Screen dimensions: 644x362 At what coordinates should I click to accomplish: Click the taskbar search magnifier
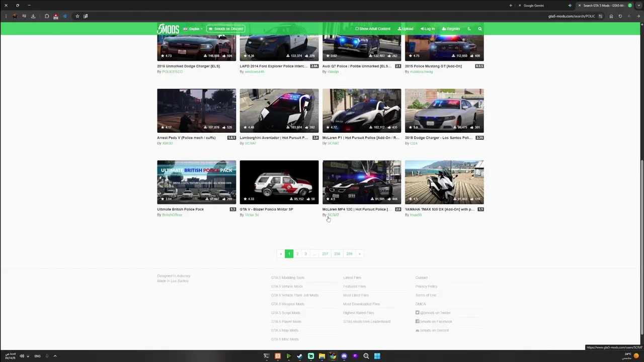[x=366, y=356]
